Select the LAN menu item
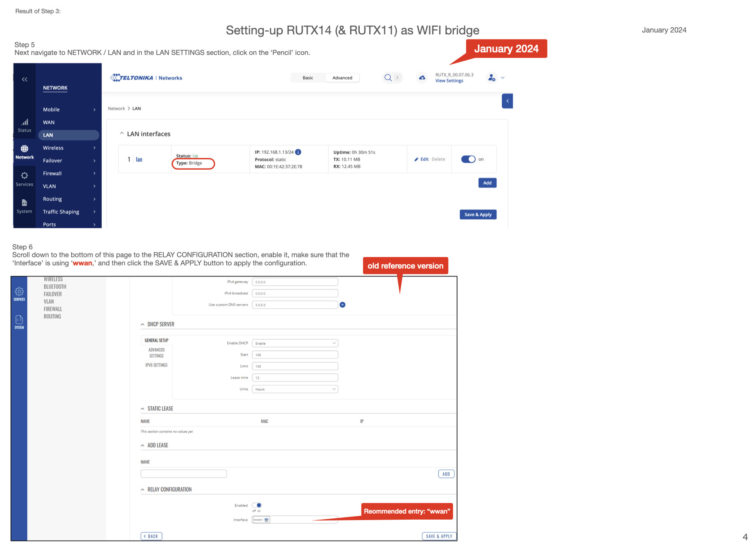Image resolution: width=756 pixels, height=547 pixels. coord(69,135)
